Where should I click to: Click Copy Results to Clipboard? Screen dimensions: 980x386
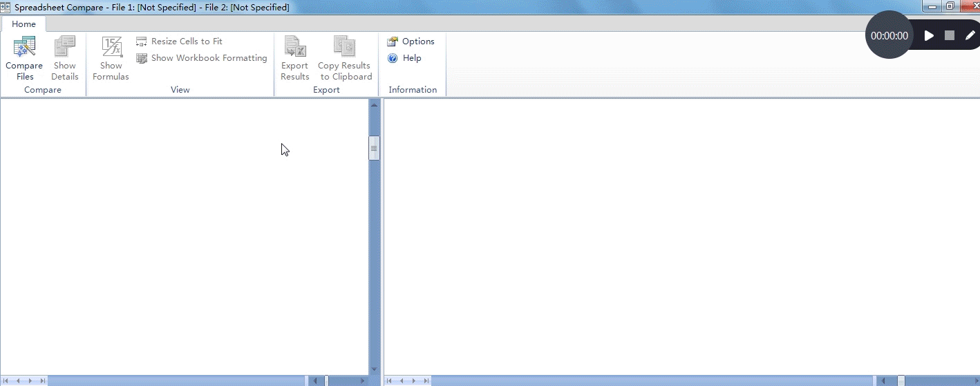tap(345, 59)
